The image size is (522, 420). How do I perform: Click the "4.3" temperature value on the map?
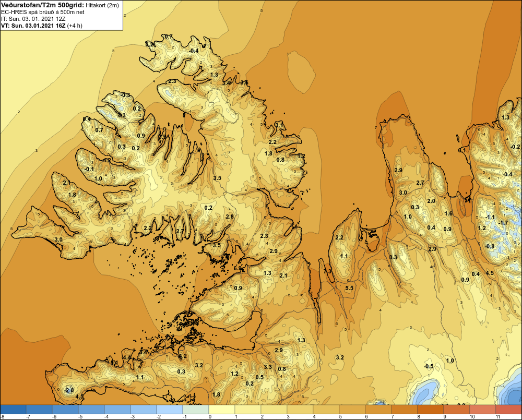pos(122,115)
